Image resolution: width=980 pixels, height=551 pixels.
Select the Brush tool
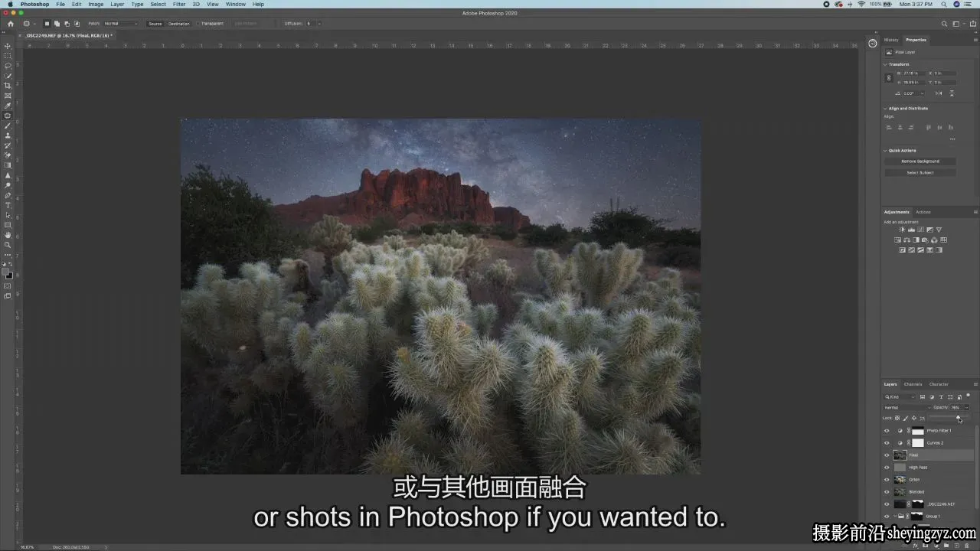tap(8, 126)
